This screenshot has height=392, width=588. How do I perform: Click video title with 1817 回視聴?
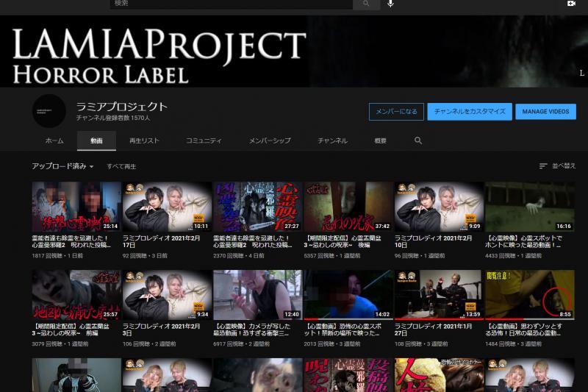tap(71, 241)
